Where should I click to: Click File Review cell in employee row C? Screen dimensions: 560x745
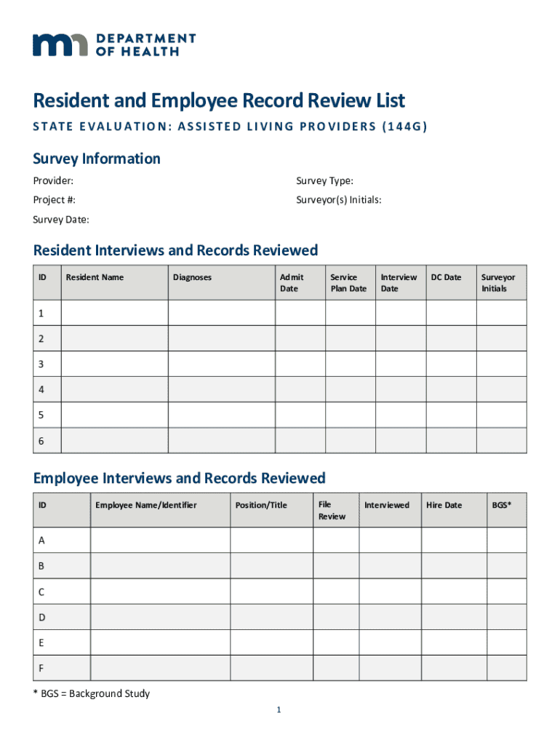coord(335,591)
